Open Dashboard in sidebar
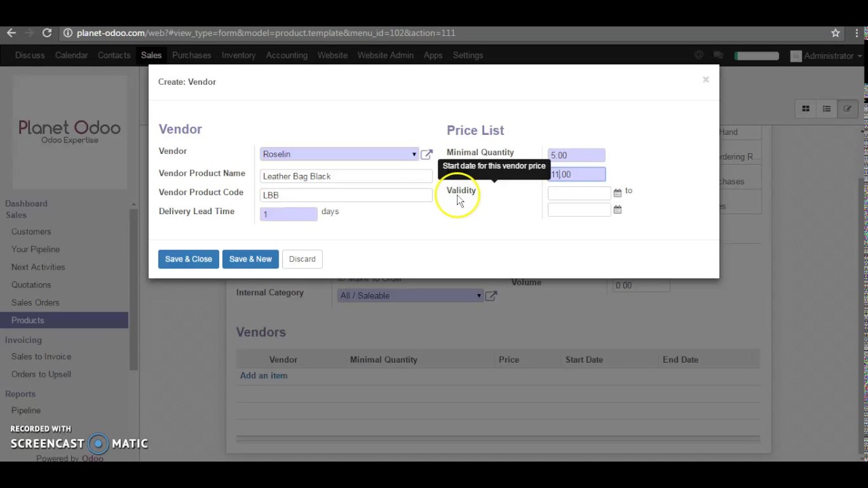Image resolution: width=868 pixels, height=488 pixels. tap(26, 203)
